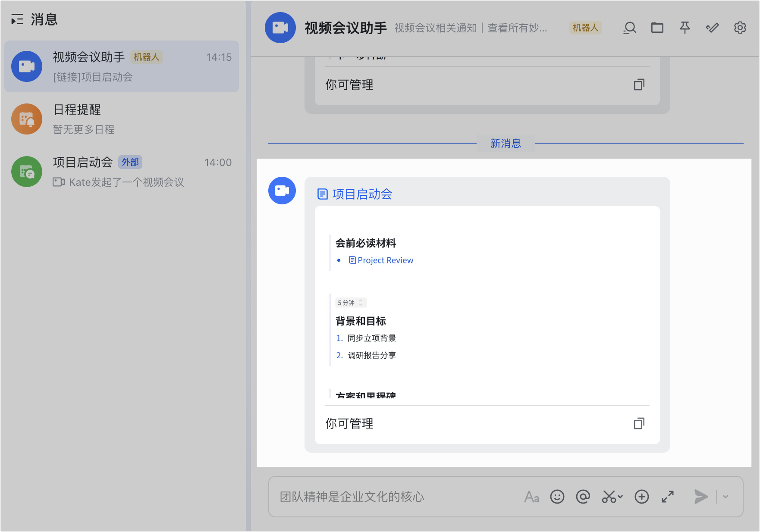This screenshot has width=760, height=532.
Task: Click the copy icon beside 你可管理 in new message
Action: 639,423
